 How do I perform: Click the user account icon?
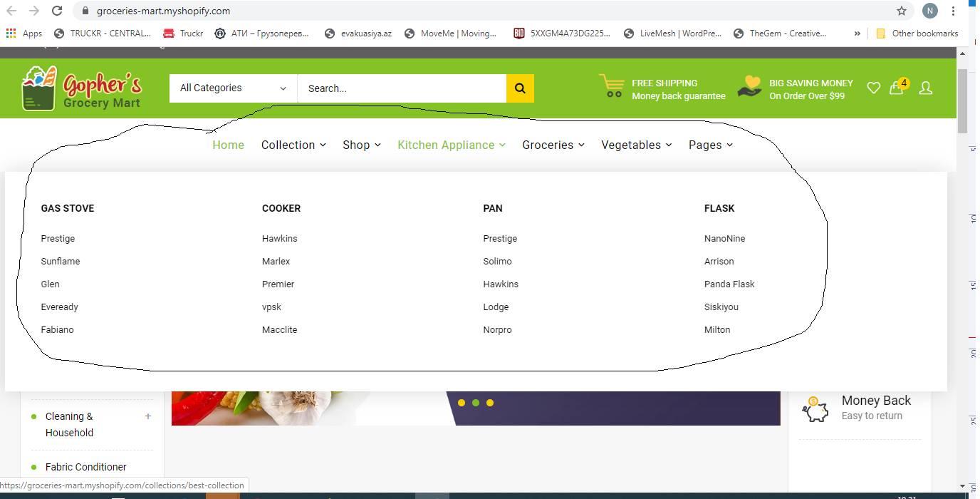coord(925,88)
